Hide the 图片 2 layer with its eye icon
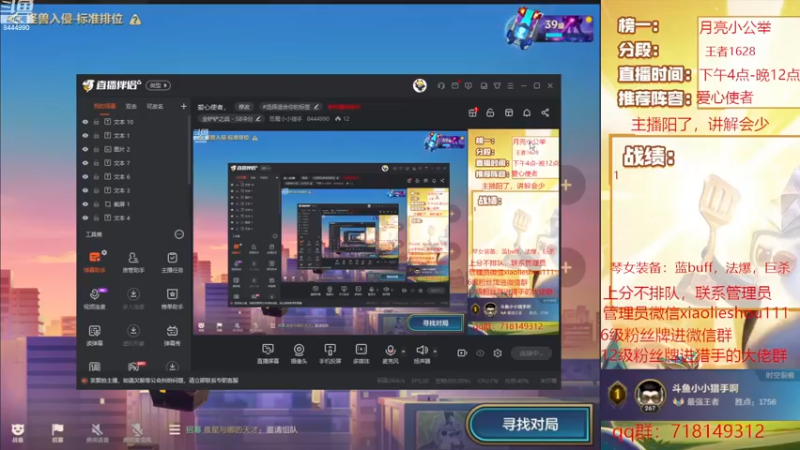Viewport: 800px width, 450px height. pos(85,149)
